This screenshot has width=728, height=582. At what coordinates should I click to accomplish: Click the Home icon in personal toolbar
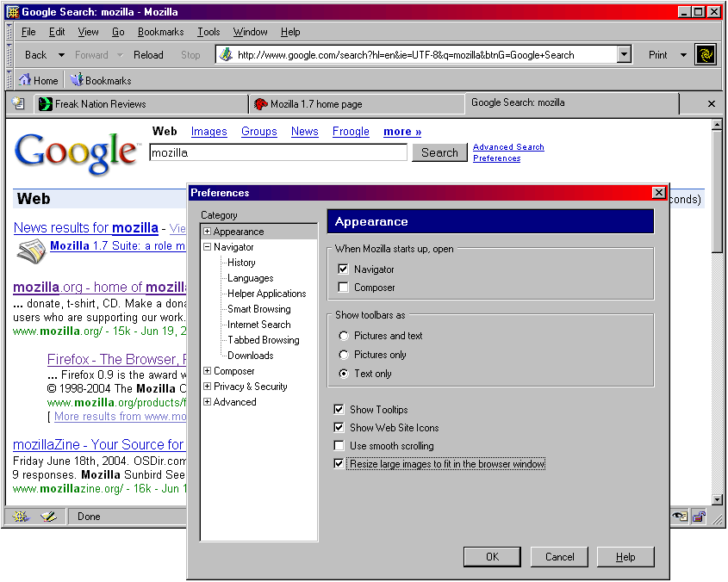click(x=24, y=80)
